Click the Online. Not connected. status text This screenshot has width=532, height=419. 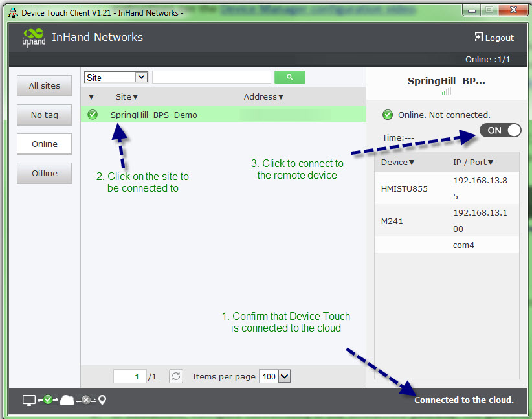[444, 115]
